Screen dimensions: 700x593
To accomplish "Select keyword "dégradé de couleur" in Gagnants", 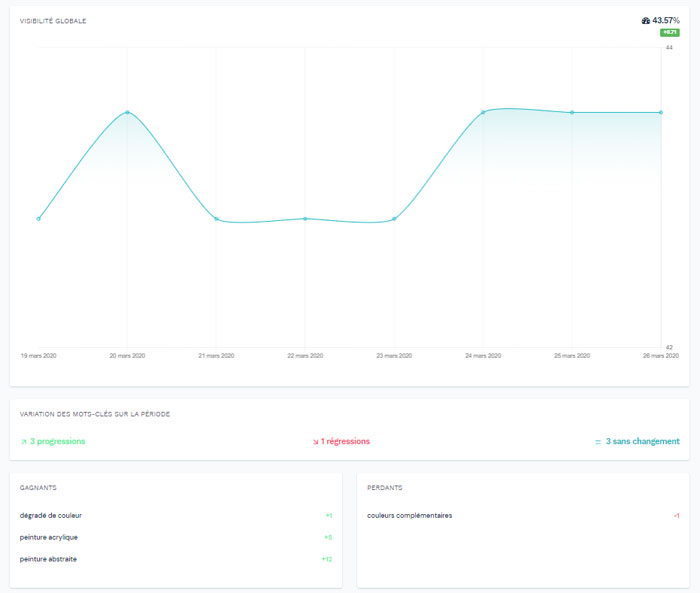I will click(x=51, y=515).
